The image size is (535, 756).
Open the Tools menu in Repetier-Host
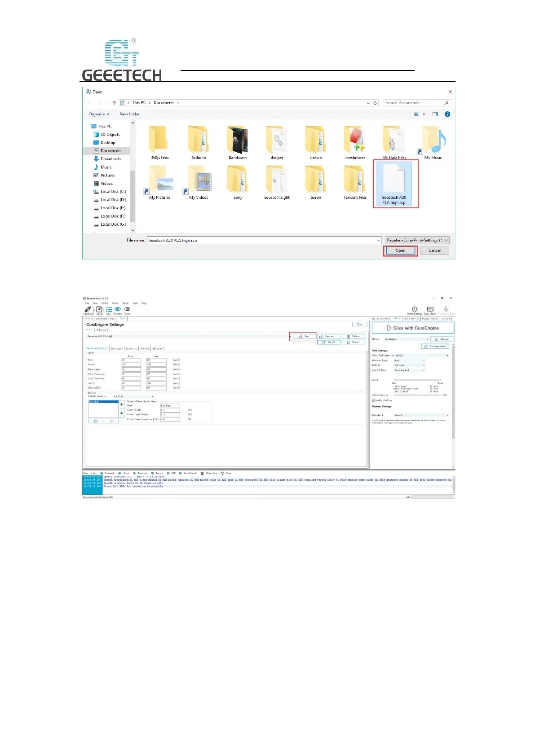click(135, 303)
